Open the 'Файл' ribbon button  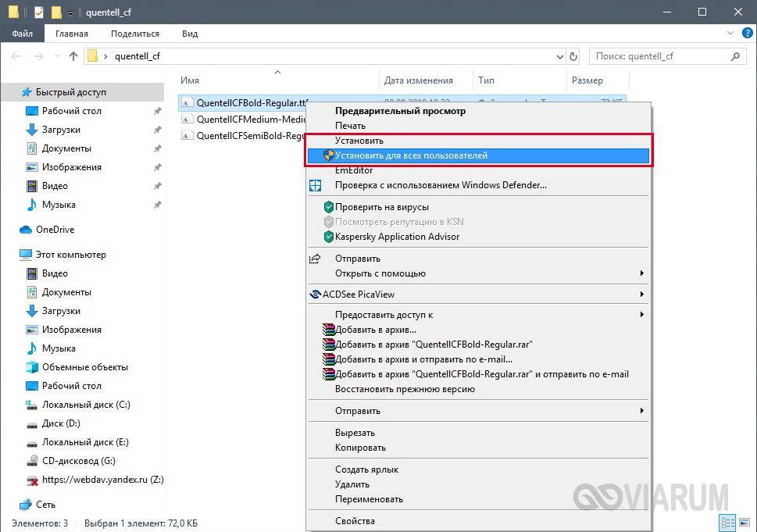click(22, 34)
